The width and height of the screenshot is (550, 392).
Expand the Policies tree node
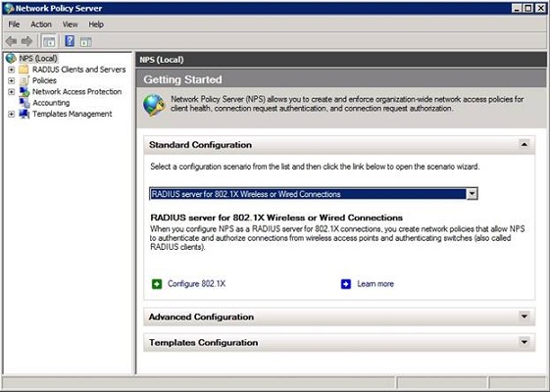[x=11, y=80]
